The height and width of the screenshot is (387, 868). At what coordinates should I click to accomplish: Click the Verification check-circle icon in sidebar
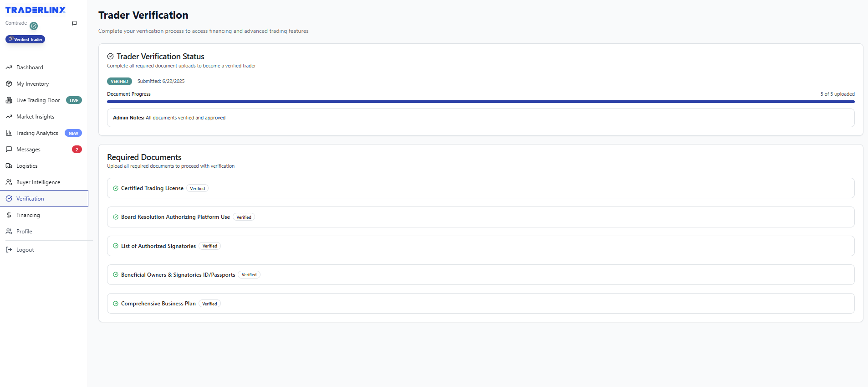pos(9,199)
